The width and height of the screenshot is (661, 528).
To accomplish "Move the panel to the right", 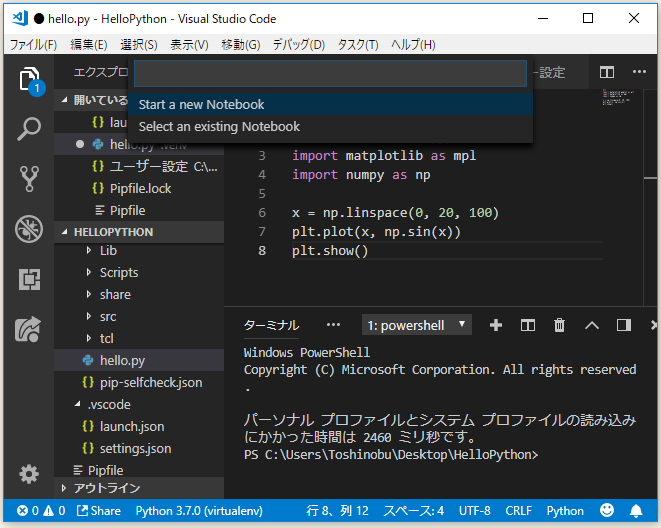I will [x=623, y=325].
